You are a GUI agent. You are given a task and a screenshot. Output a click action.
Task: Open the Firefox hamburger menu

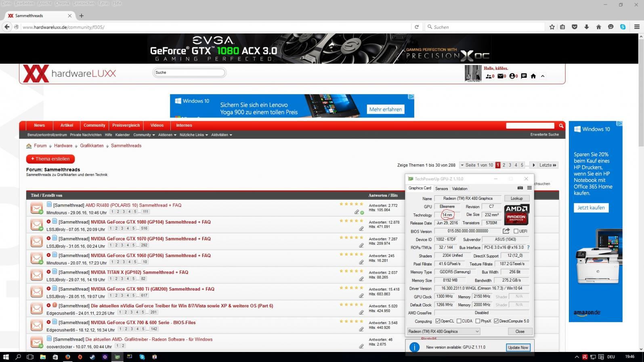coord(637,27)
